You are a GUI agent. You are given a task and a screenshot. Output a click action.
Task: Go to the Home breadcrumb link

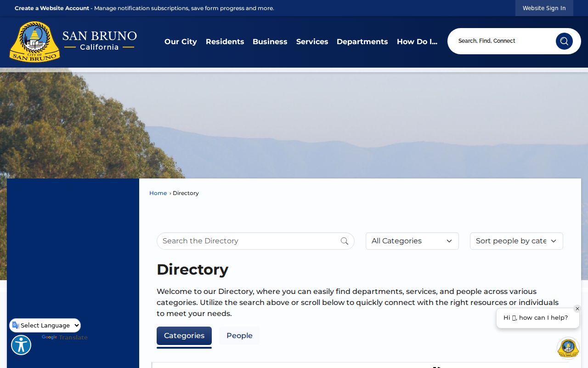(158, 193)
